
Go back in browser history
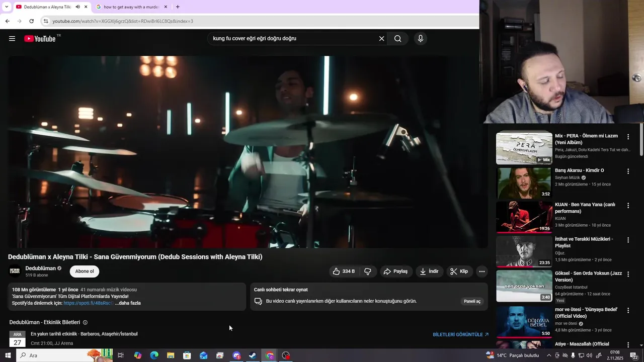tap(7, 21)
